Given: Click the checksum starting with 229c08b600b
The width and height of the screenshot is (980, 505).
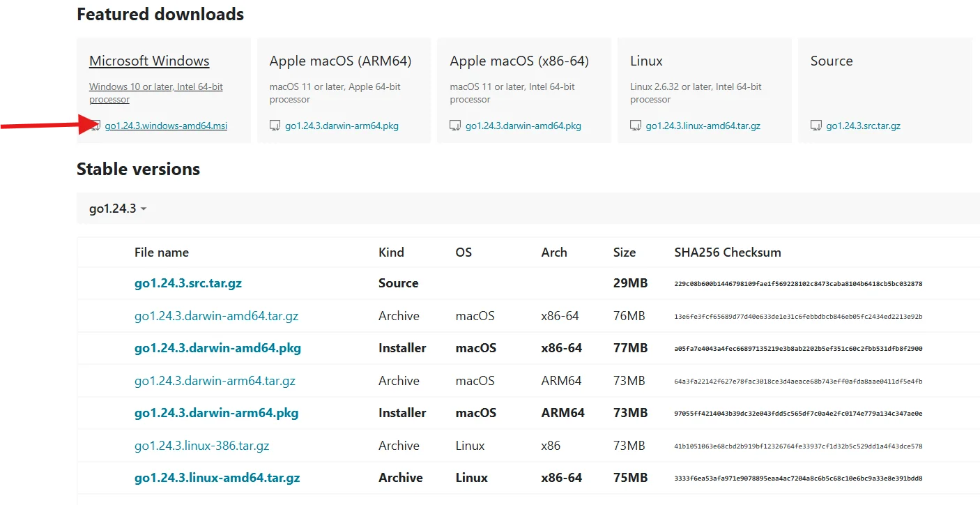Looking at the screenshot, I should pos(799,284).
